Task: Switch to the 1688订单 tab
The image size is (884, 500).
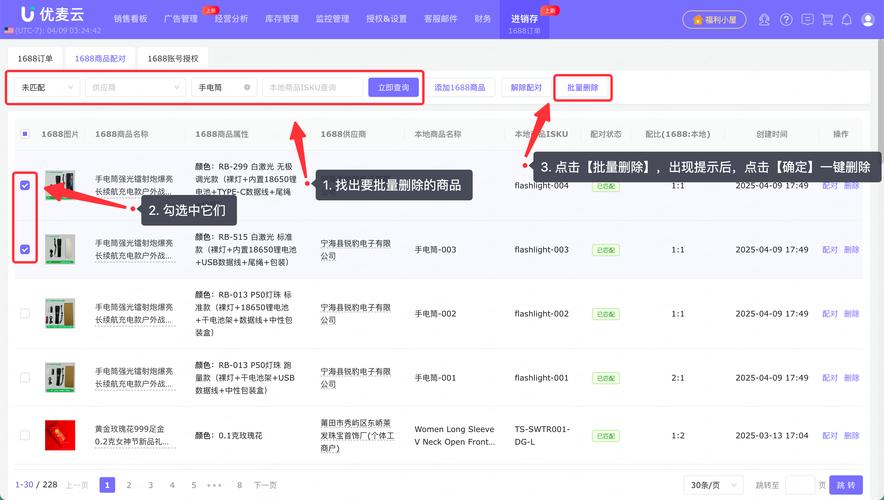Action: (x=35, y=58)
